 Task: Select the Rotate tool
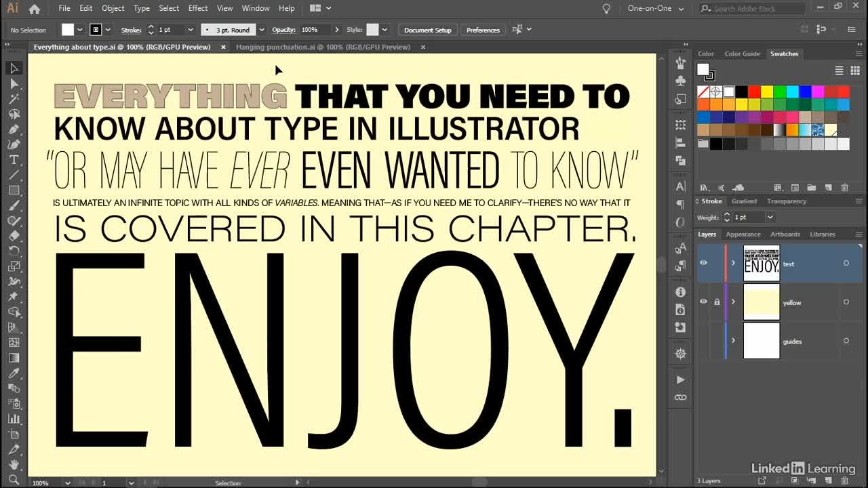click(x=14, y=251)
